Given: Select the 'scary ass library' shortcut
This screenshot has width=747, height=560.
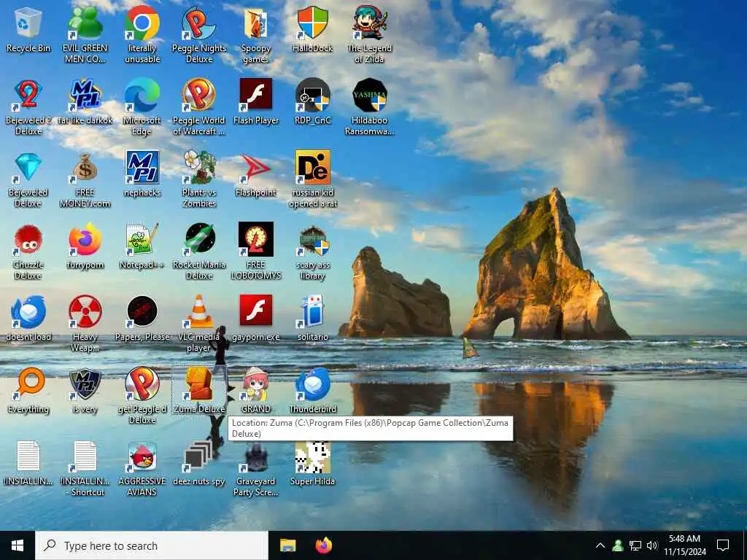Looking at the screenshot, I should click(x=312, y=252).
